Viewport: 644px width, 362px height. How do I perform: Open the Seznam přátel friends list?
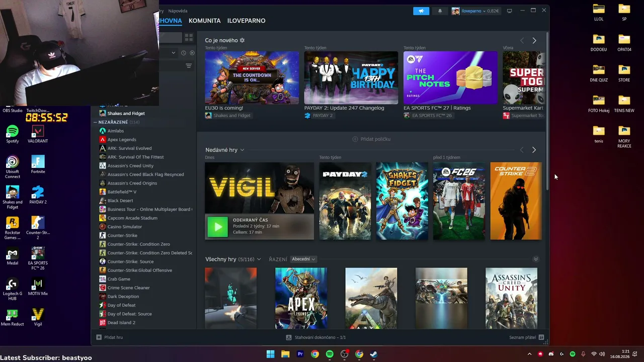click(x=526, y=337)
